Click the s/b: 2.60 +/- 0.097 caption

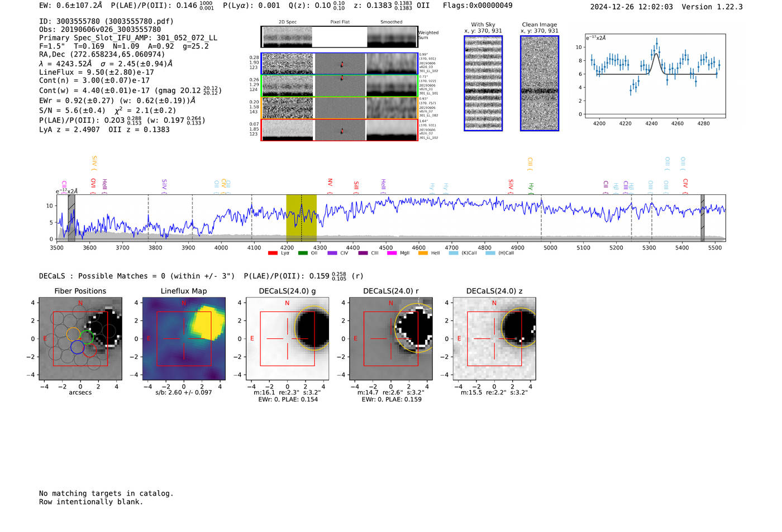[x=184, y=392]
